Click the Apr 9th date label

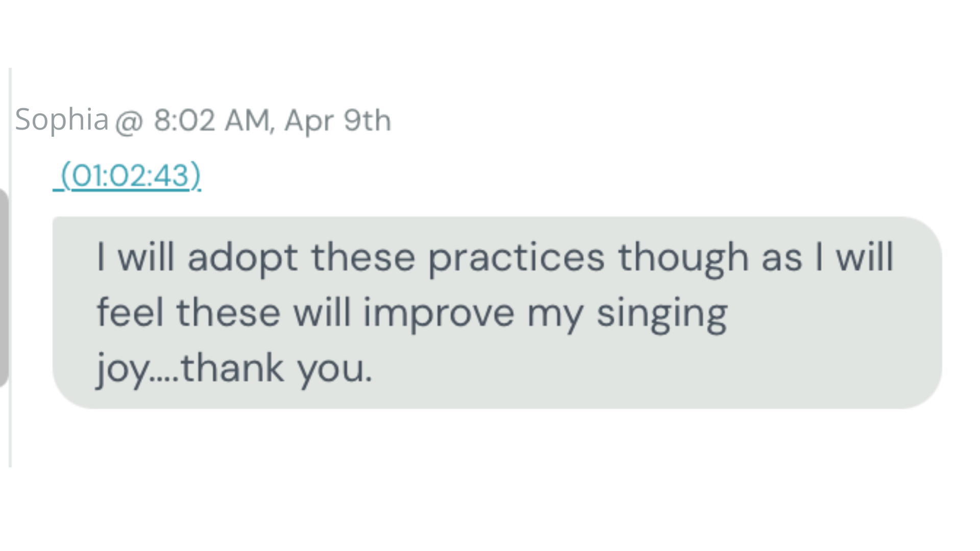pyautogui.click(x=337, y=121)
